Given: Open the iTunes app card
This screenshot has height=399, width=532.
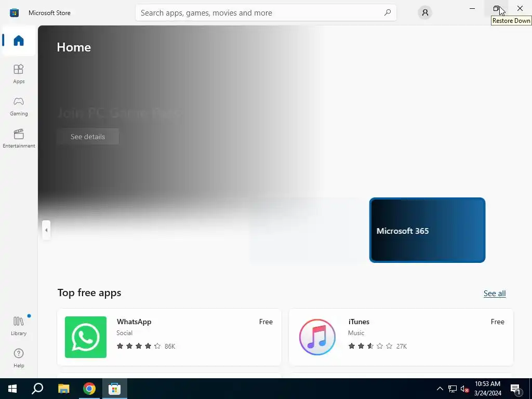Looking at the screenshot, I should click(x=401, y=337).
